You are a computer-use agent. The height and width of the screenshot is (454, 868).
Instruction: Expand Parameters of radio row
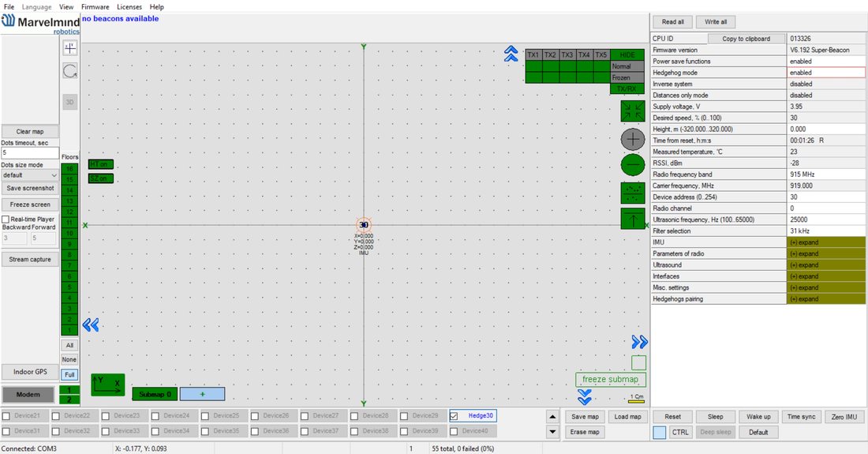tap(825, 253)
